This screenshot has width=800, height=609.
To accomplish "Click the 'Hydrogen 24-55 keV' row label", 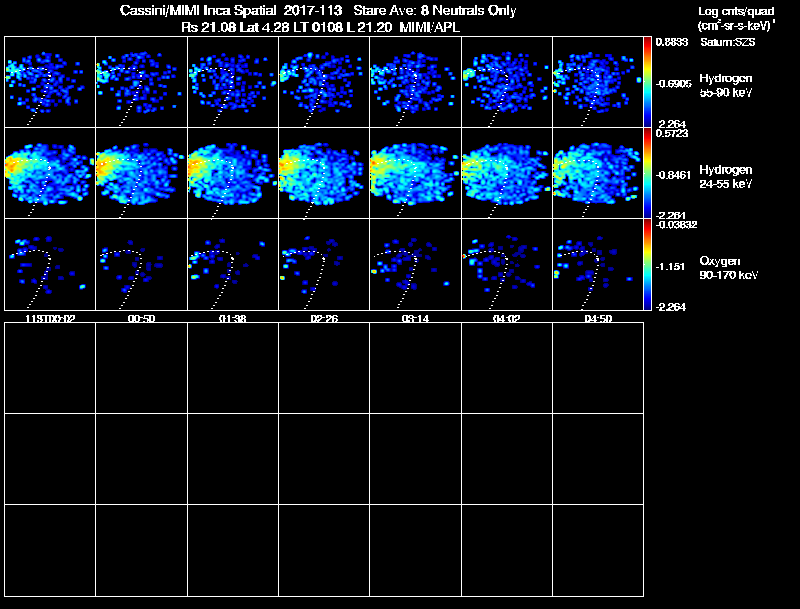I will click(x=726, y=176).
